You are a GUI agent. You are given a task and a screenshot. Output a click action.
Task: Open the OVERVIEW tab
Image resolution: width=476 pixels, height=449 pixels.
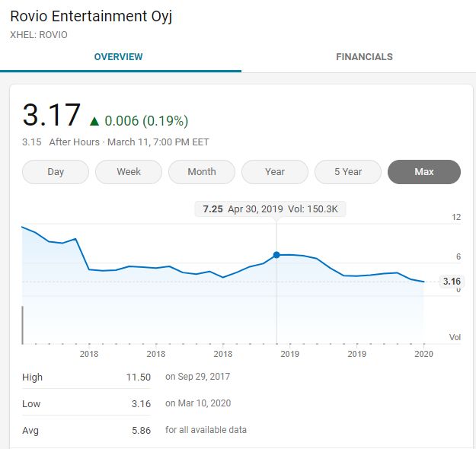(x=118, y=57)
